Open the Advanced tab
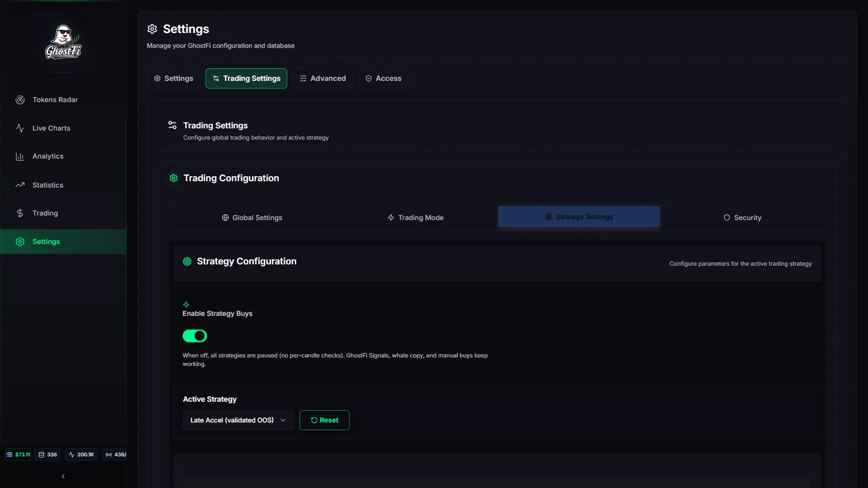868x488 pixels. (x=323, y=79)
